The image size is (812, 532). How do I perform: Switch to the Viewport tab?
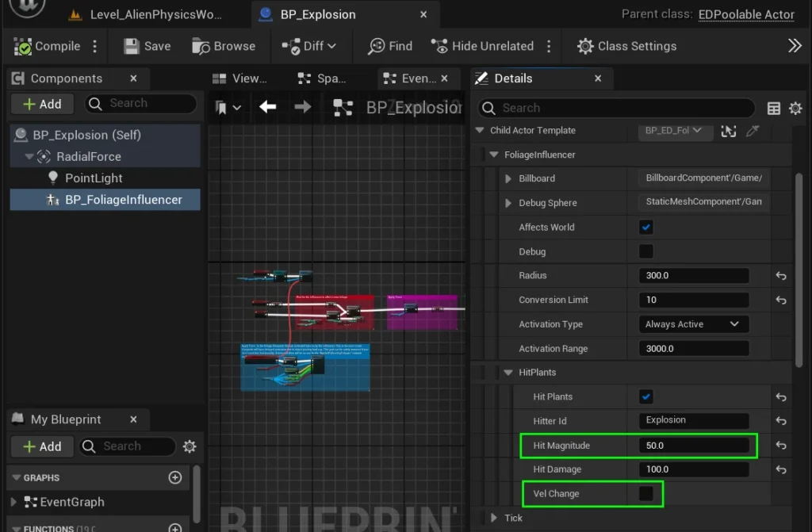pyautogui.click(x=241, y=78)
